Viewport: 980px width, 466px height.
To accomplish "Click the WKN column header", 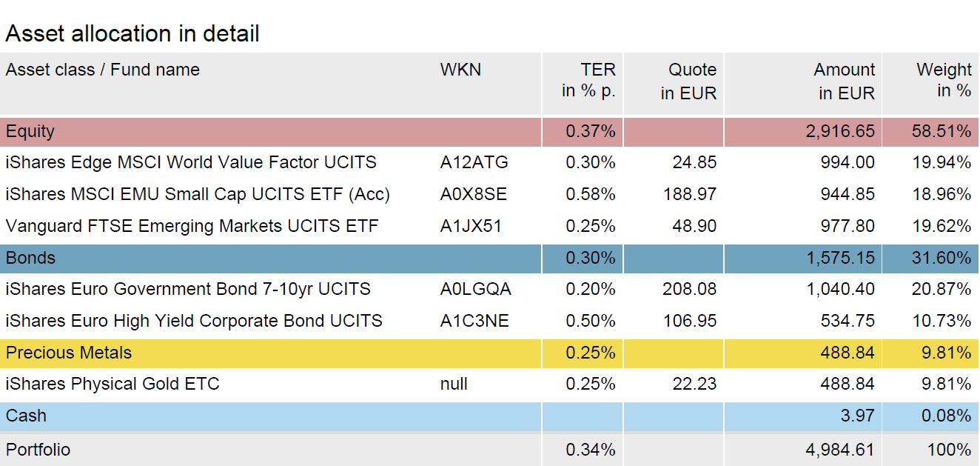I will [x=460, y=70].
